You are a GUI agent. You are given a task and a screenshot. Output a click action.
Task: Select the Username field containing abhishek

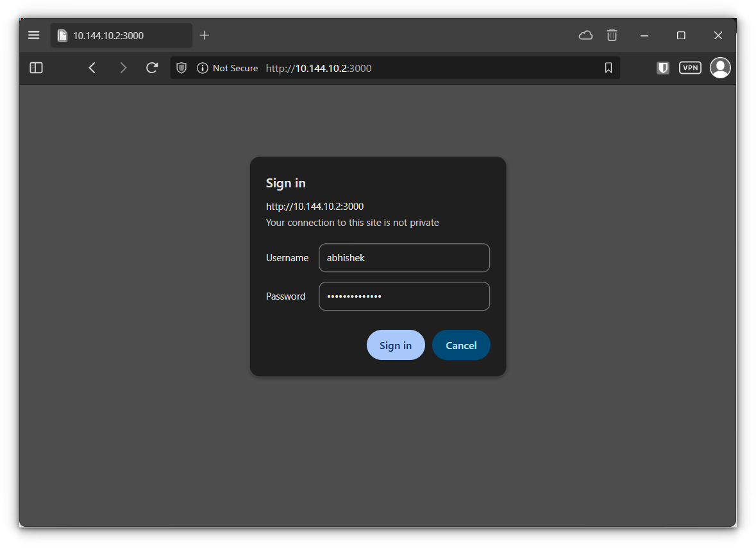click(404, 257)
